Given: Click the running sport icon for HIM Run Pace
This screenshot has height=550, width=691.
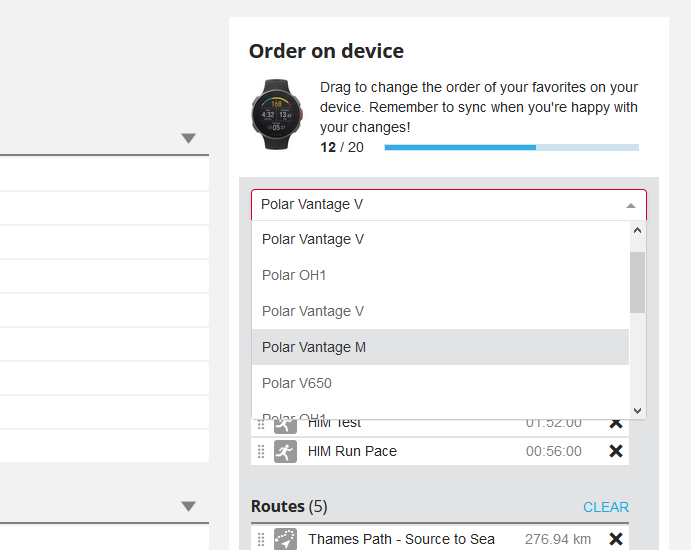Looking at the screenshot, I should (285, 451).
